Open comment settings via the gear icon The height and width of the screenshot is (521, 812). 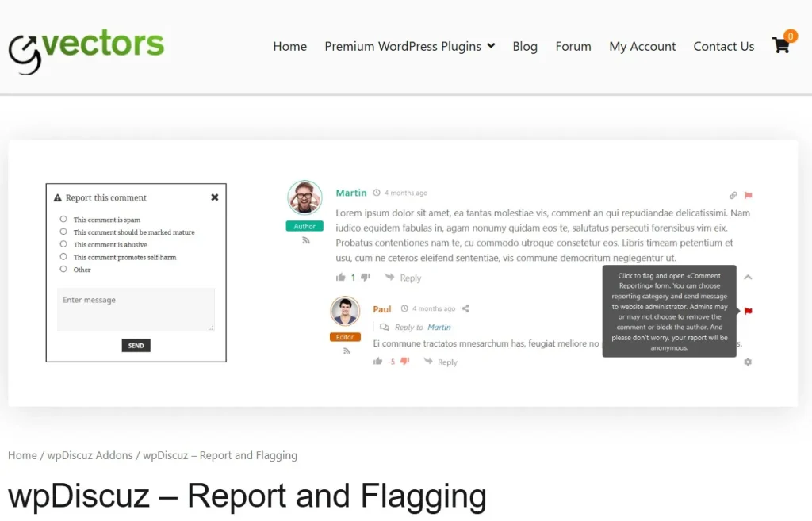(747, 362)
